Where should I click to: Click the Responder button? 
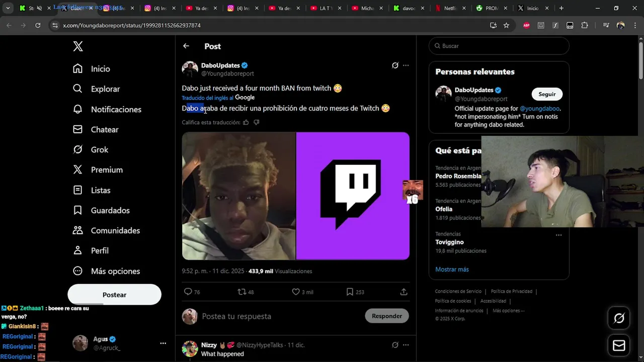pyautogui.click(x=387, y=316)
